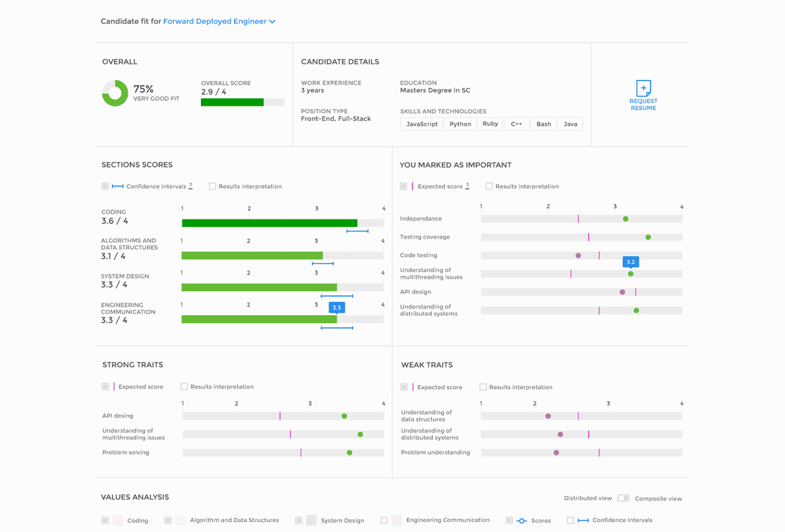Click the 75% donut fit chart

click(x=115, y=93)
